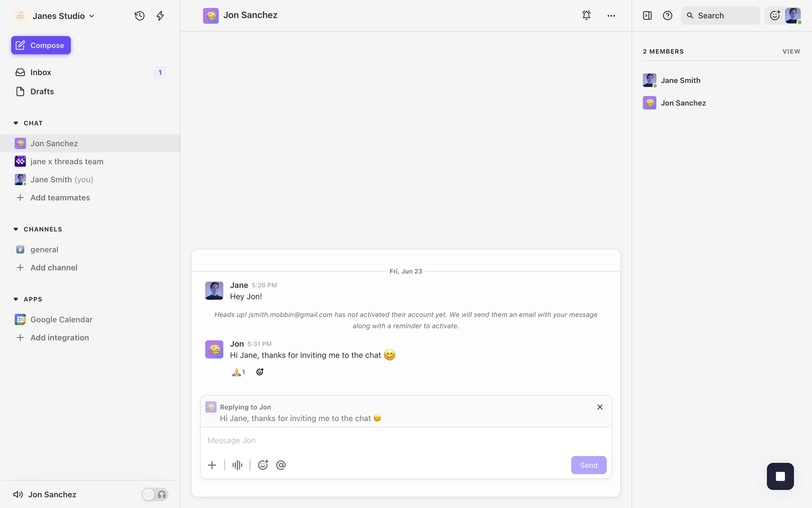Image resolution: width=812 pixels, height=508 pixels.
Task: Click the Compose button
Action: click(x=41, y=45)
